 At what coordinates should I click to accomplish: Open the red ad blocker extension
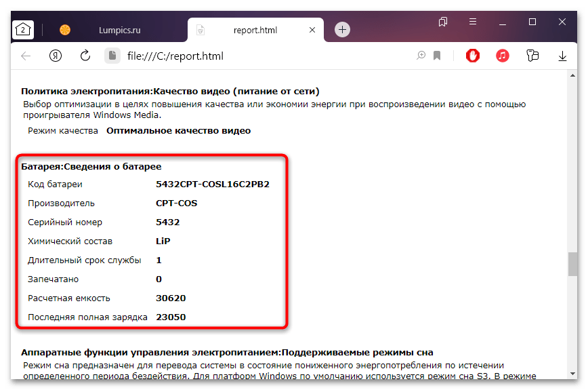473,56
